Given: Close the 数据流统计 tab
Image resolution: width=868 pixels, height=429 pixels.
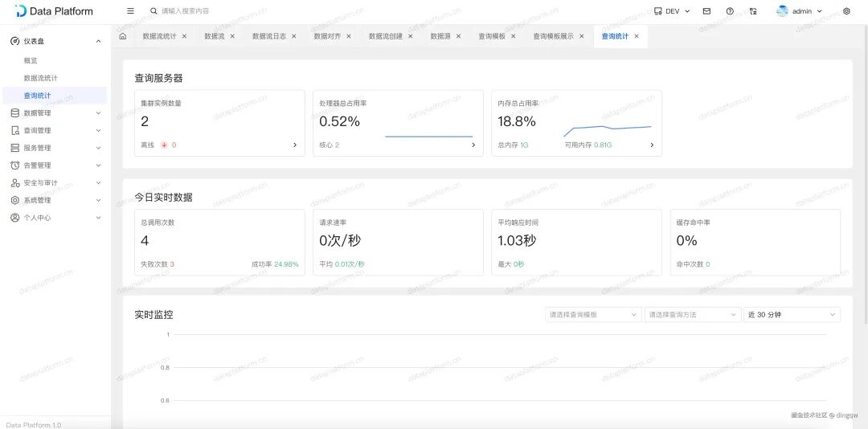Looking at the screenshot, I should (x=184, y=36).
